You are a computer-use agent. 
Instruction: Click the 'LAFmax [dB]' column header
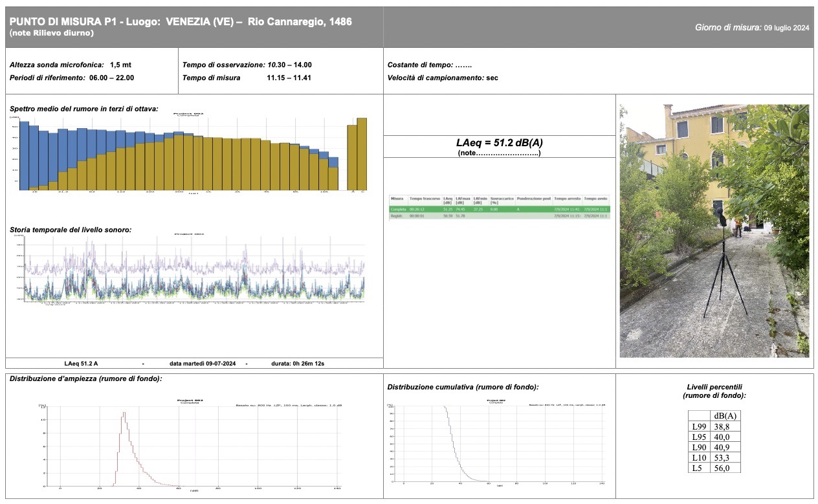(x=462, y=201)
